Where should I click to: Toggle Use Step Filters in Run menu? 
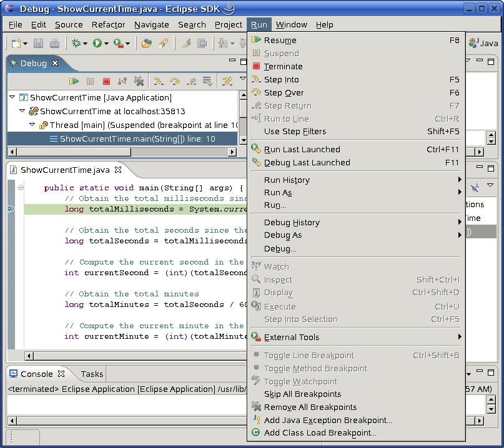(356, 132)
